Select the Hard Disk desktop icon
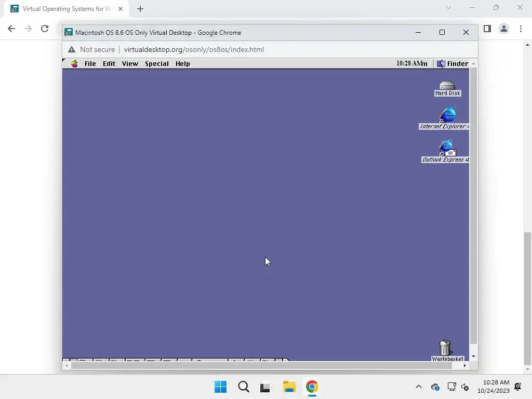Screen dimensions: 532x399 [447, 88]
